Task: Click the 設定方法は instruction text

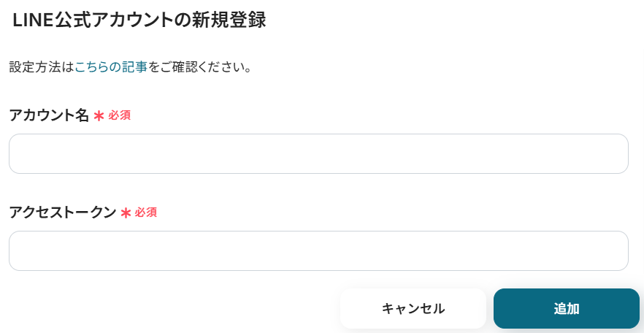Action: coord(42,67)
